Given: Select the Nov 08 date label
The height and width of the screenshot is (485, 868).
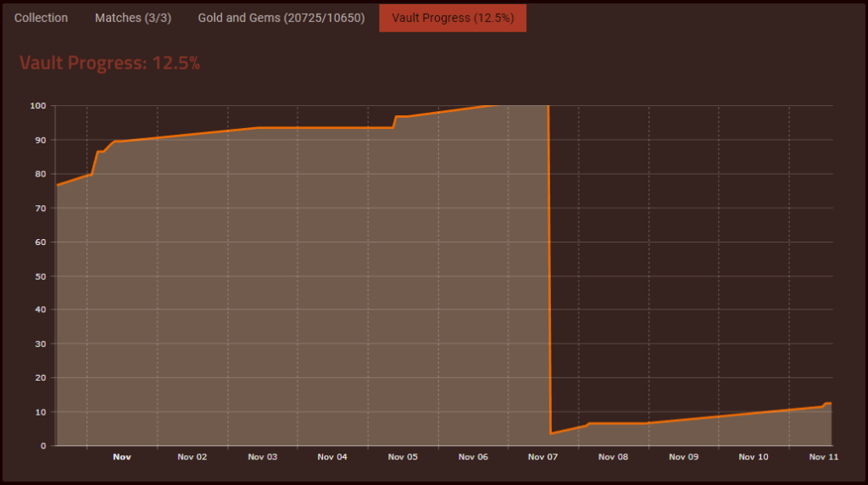Looking at the screenshot, I should tap(613, 457).
